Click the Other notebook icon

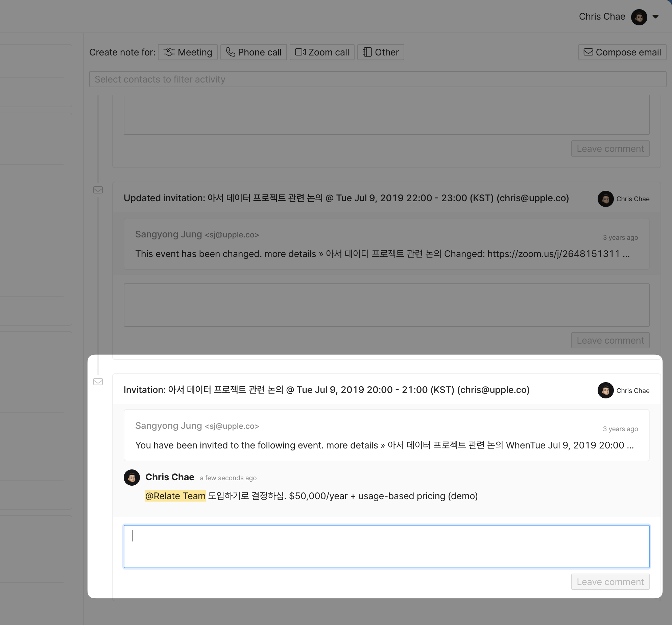[x=367, y=52]
